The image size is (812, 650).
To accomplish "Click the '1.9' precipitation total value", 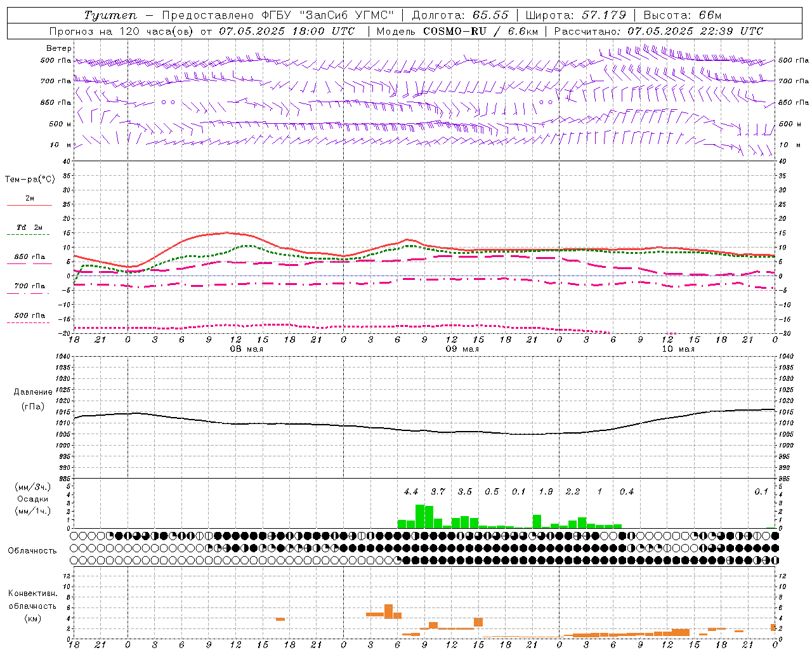I will (x=546, y=492).
